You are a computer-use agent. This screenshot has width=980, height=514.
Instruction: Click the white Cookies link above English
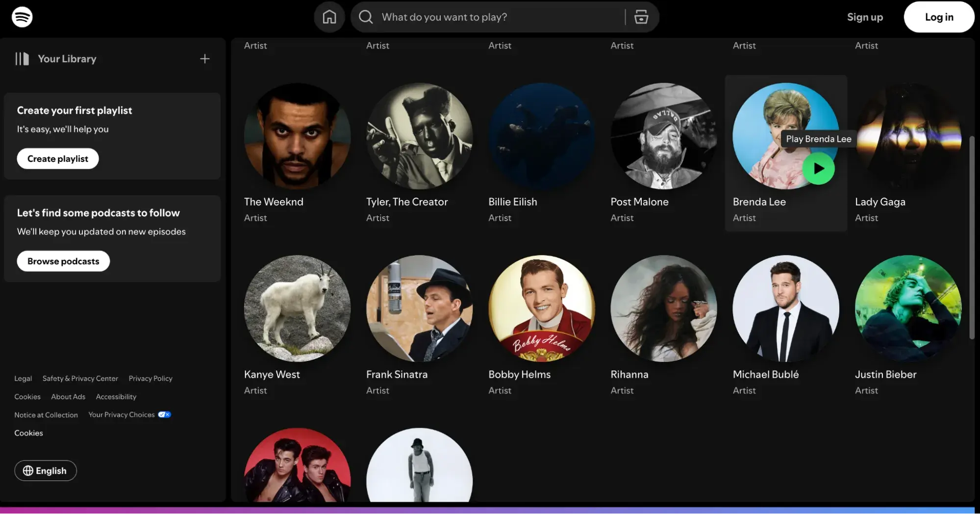(28, 433)
